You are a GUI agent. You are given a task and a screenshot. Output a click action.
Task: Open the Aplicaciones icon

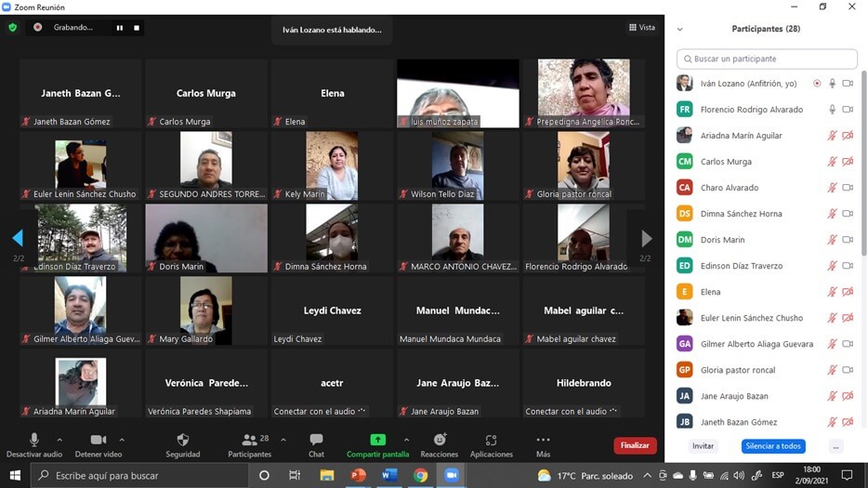[491, 440]
